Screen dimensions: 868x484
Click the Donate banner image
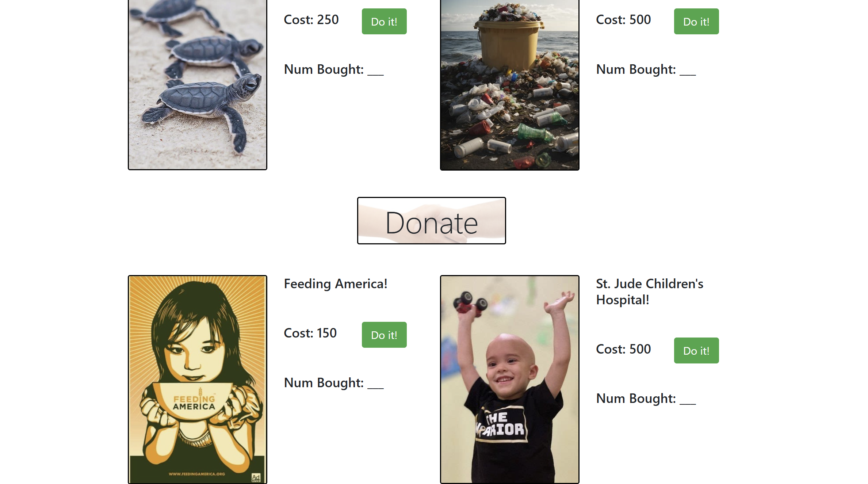tap(431, 221)
